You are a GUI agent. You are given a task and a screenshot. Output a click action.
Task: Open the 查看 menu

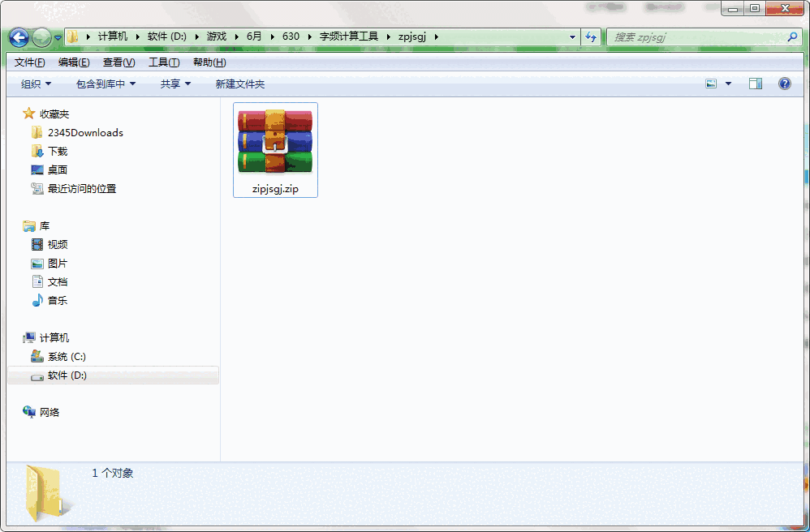(x=118, y=62)
